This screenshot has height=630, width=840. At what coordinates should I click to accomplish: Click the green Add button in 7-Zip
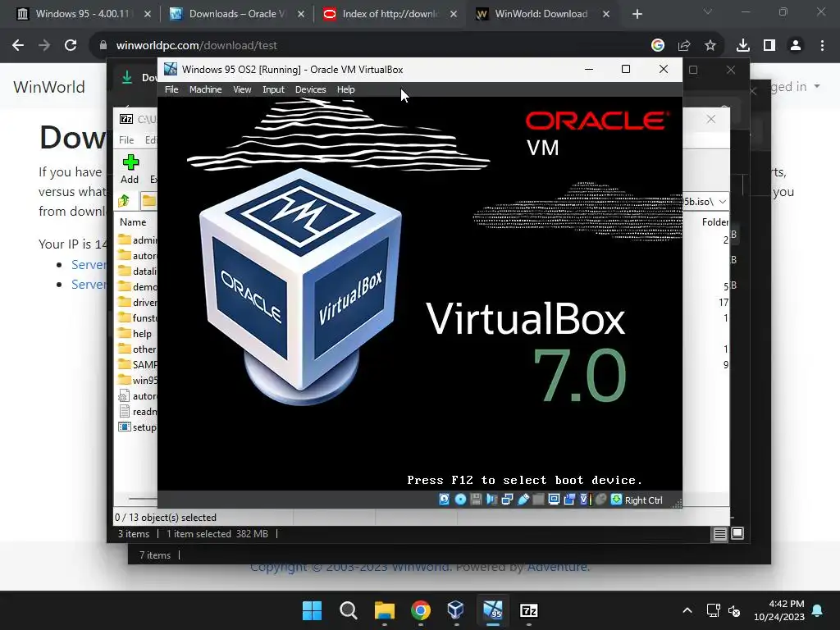pyautogui.click(x=130, y=169)
